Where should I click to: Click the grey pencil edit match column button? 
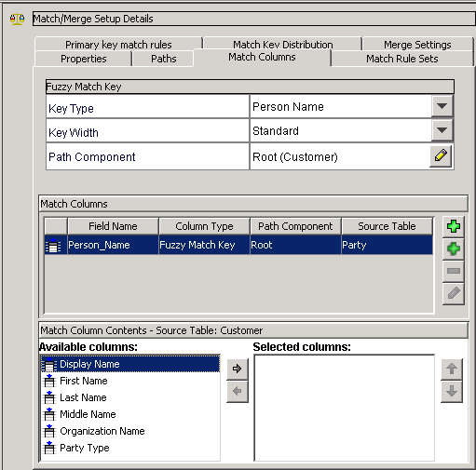[454, 293]
